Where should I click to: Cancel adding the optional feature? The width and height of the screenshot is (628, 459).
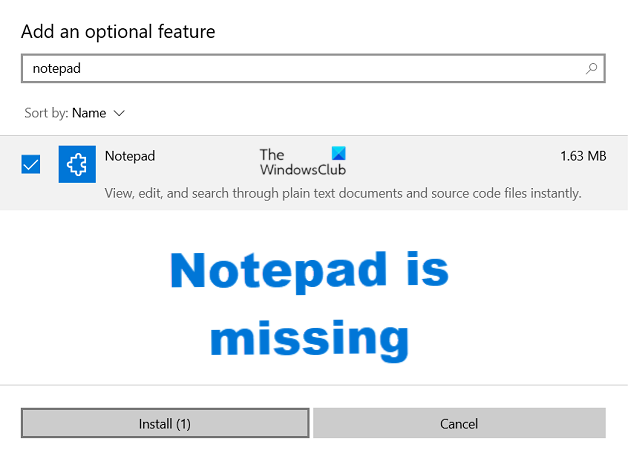pos(459,423)
